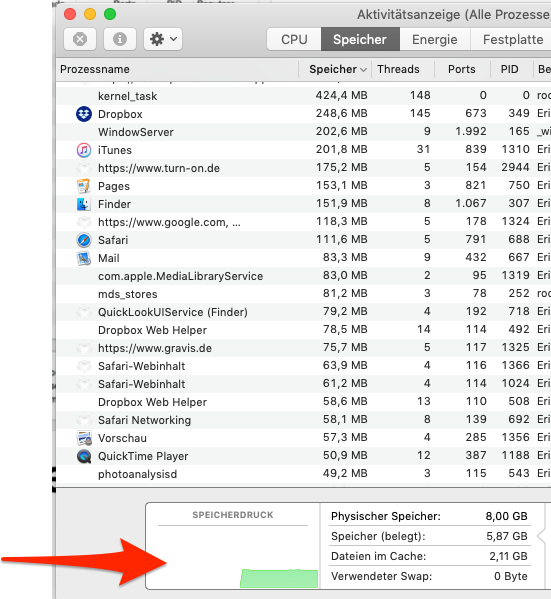Click the yellow minimize window button
Viewport: 551px width, 599px height.
pyautogui.click(x=90, y=14)
